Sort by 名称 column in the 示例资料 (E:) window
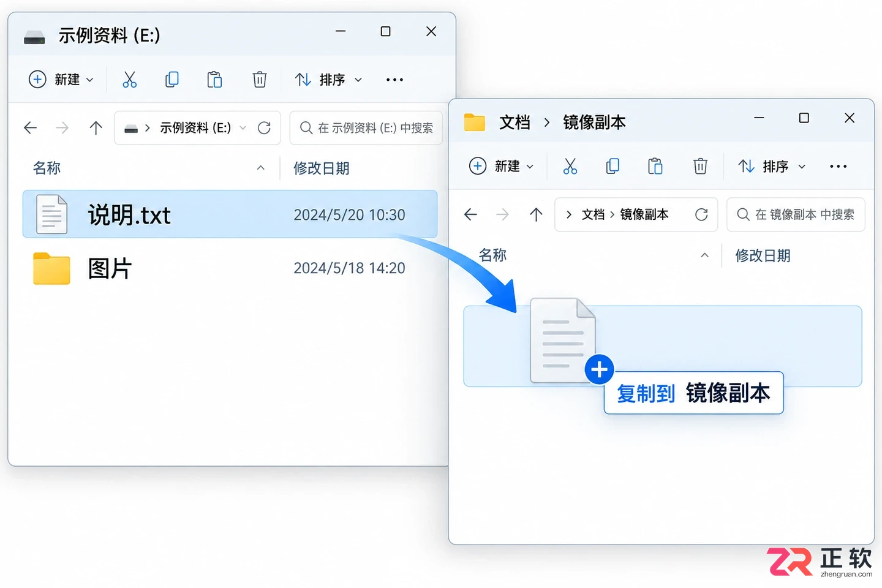Image resolution: width=882 pixels, height=588 pixels. pyautogui.click(x=47, y=168)
